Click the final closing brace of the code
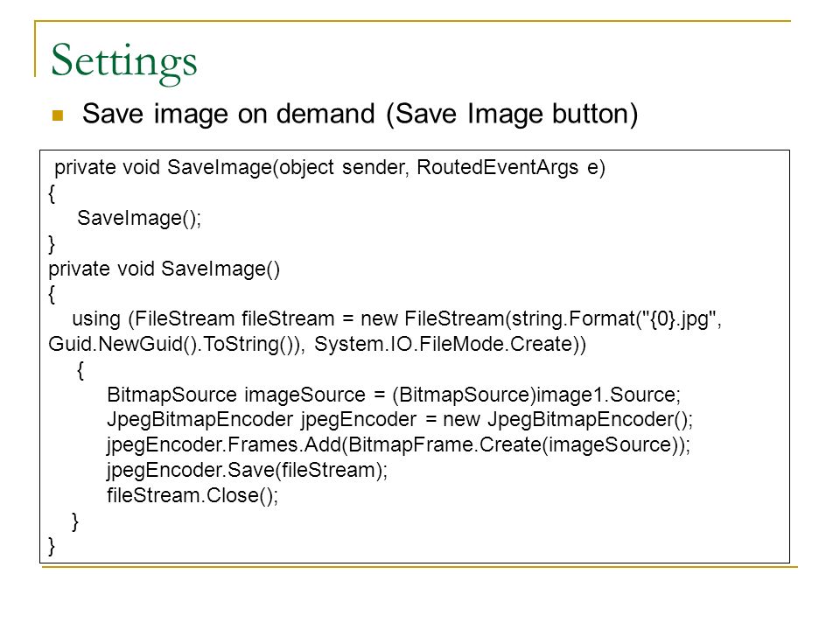Image resolution: width=840 pixels, height=630 pixels. [52, 546]
